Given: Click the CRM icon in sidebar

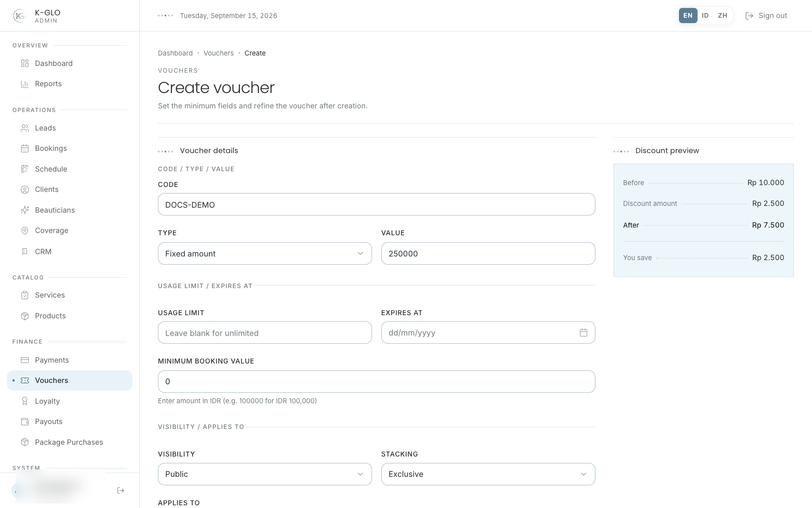Looking at the screenshot, I should 25,252.
